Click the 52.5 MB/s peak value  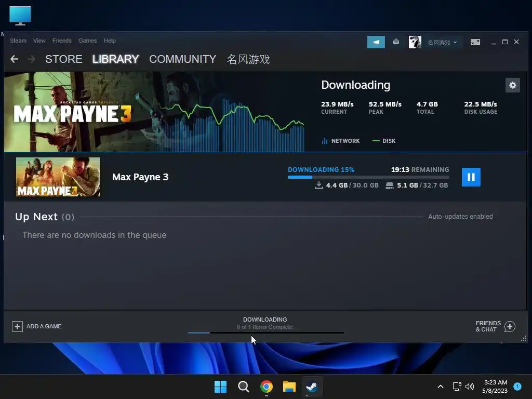pyautogui.click(x=385, y=104)
